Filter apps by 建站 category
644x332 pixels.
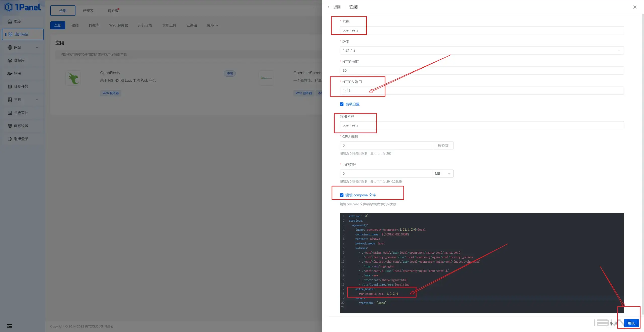[x=75, y=25]
